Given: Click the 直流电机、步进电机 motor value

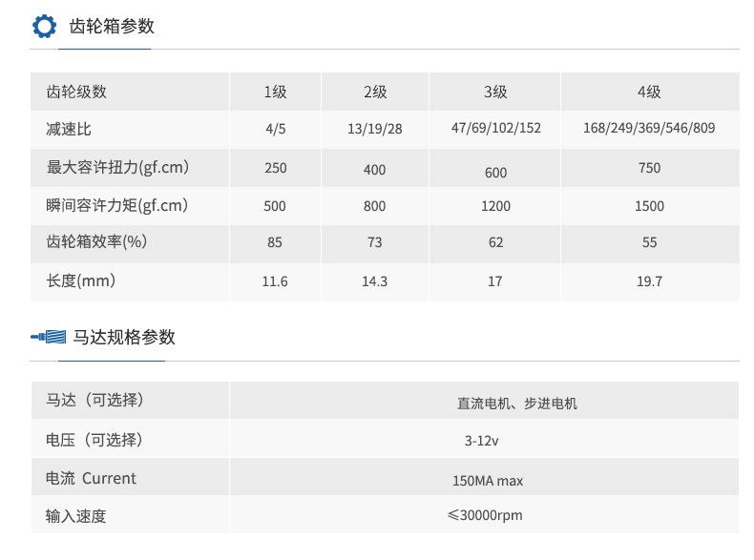Looking at the screenshot, I should point(516,404).
